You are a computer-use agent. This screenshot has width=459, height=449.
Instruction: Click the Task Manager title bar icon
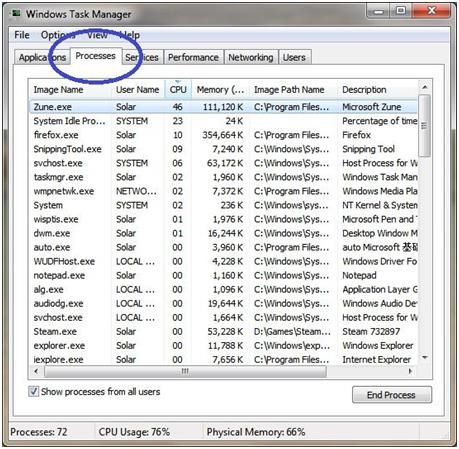(15, 14)
